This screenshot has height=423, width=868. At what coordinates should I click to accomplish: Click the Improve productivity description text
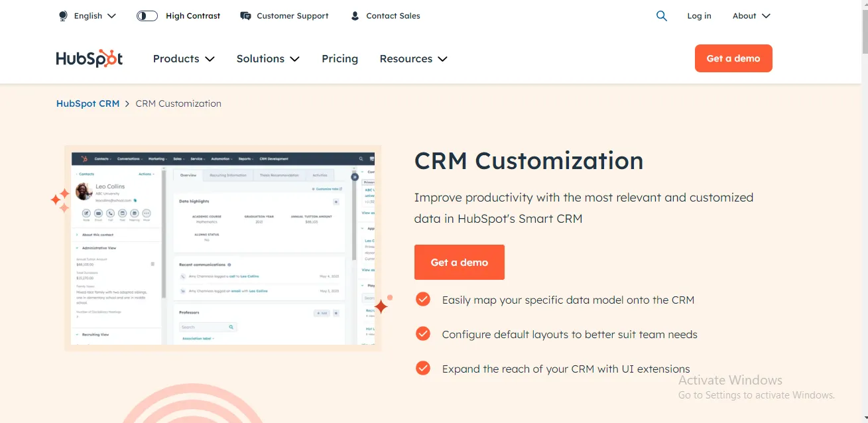(x=584, y=208)
